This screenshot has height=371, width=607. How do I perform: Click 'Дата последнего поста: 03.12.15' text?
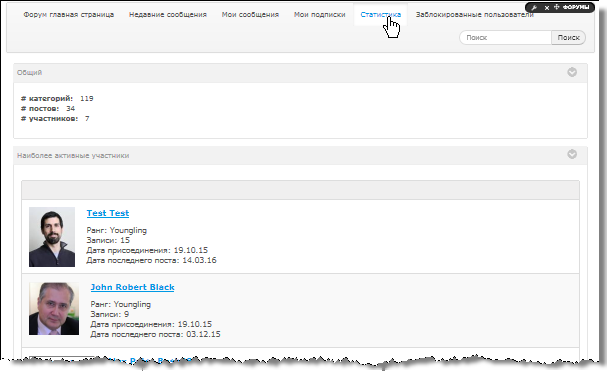pos(155,334)
